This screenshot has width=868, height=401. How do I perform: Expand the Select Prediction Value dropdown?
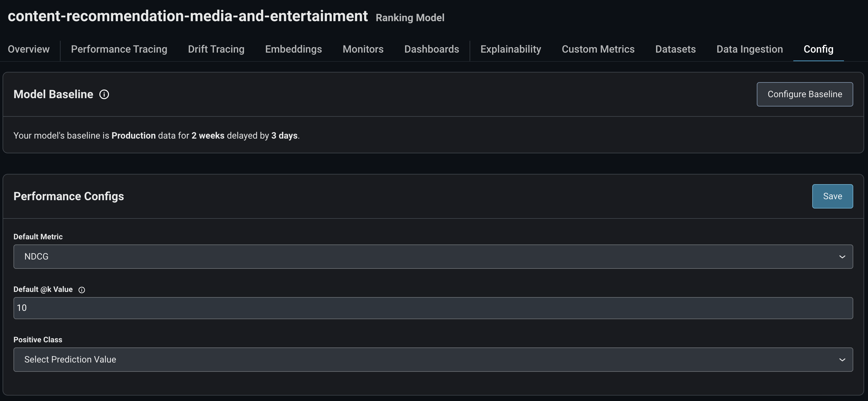(433, 360)
